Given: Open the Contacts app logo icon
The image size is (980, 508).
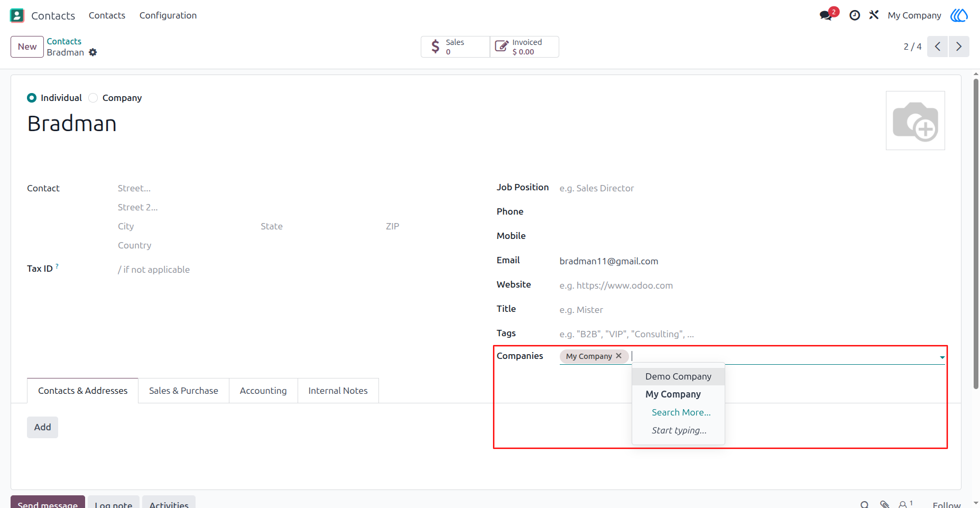Looking at the screenshot, I should (17, 15).
